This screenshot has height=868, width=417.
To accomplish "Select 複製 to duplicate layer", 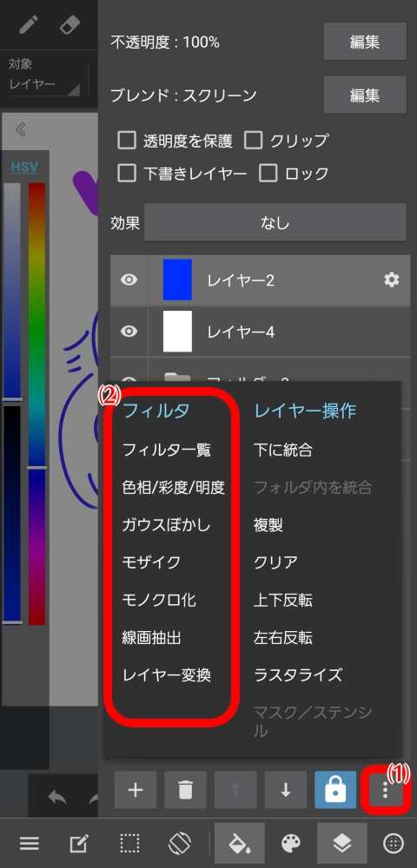I will (x=268, y=525).
